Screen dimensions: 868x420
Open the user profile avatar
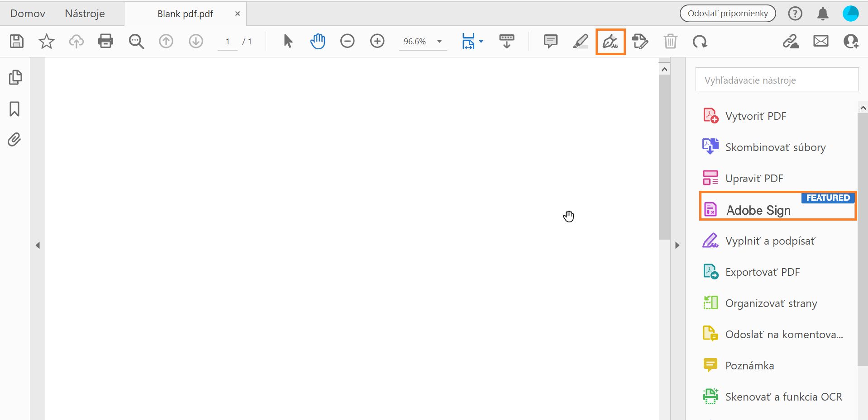point(851,14)
